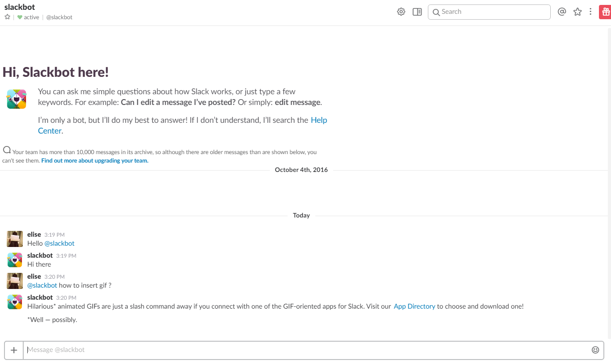Click elise username at 3:19 PM
Viewport: 611px width, 364px height.
pos(34,234)
